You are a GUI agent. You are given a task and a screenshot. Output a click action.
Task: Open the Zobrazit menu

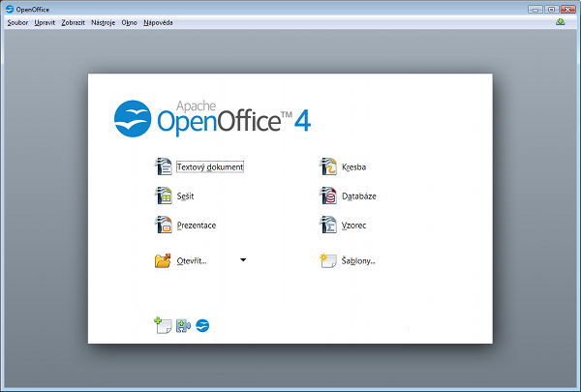click(x=73, y=22)
